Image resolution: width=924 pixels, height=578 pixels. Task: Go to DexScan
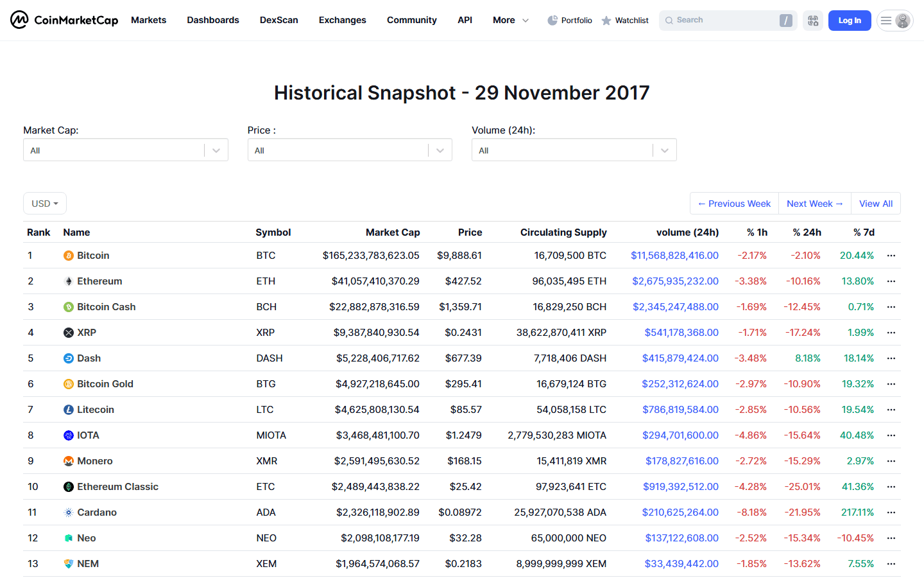point(279,21)
